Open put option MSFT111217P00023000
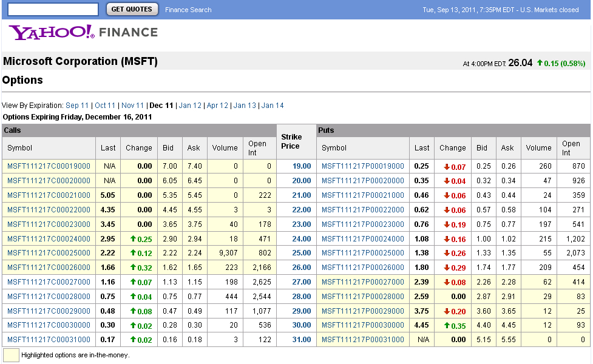The image size is (593, 364). 363,224
